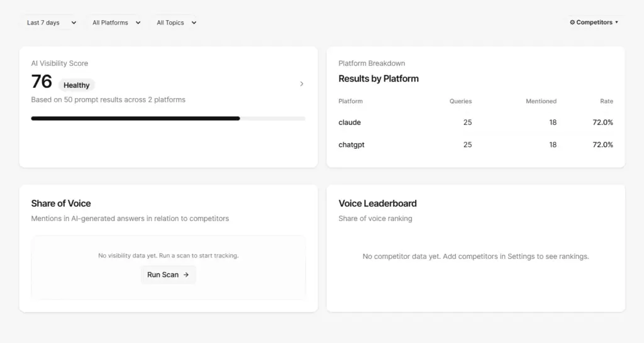Click the Healthy status badge
Image resolution: width=644 pixels, height=343 pixels.
[x=76, y=85]
